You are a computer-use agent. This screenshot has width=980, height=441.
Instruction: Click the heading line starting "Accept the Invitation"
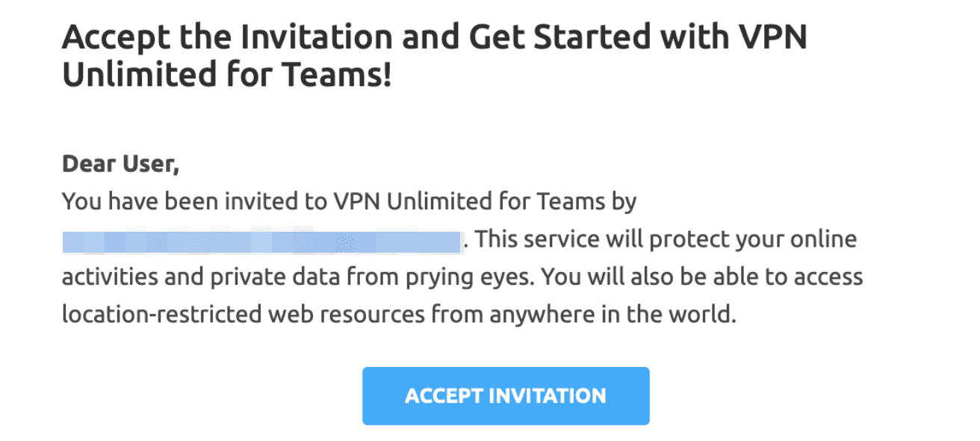[x=434, y=37]
